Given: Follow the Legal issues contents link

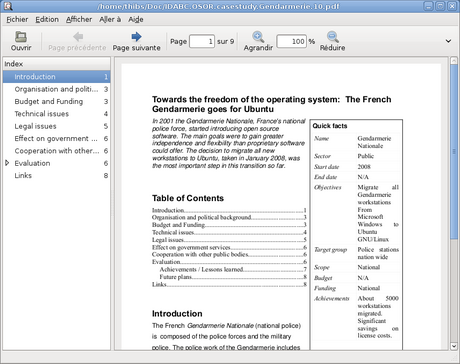Looking at the screenshot, I should [229, 240].
